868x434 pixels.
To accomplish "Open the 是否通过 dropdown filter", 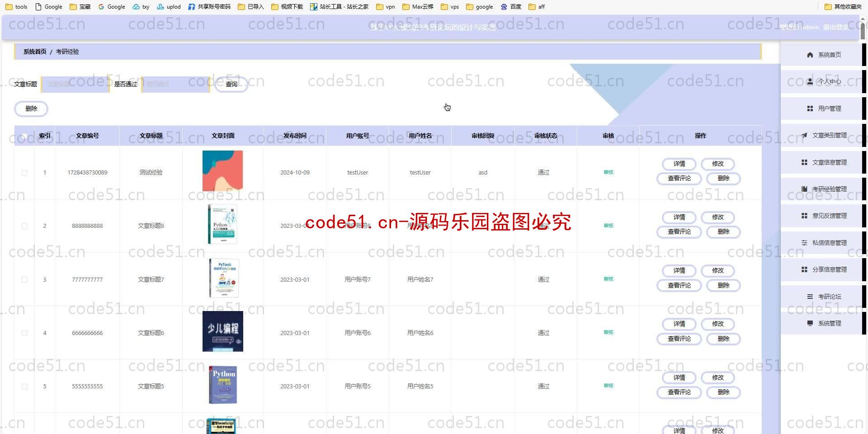I will pyautogui.click(x=176, y=84).
